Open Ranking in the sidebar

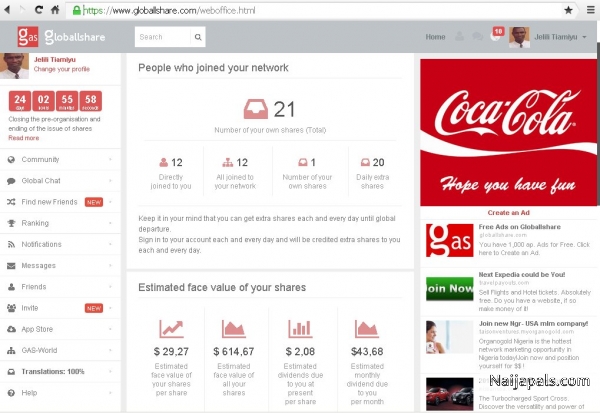[x=60, y=223]
